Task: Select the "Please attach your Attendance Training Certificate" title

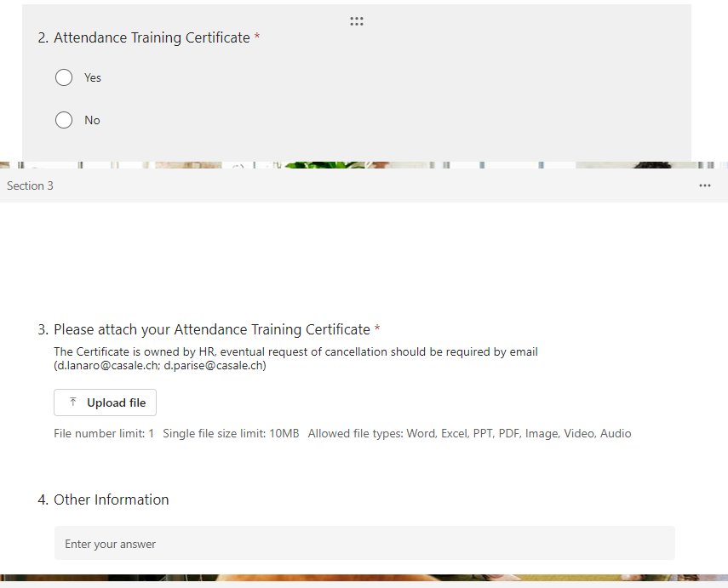Action: pyautogui.click(x=211, y=329)
